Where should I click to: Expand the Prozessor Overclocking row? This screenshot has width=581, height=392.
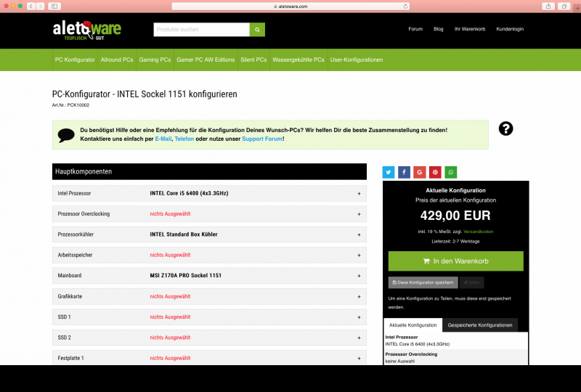pyautogui.click(x=209, y=213)
